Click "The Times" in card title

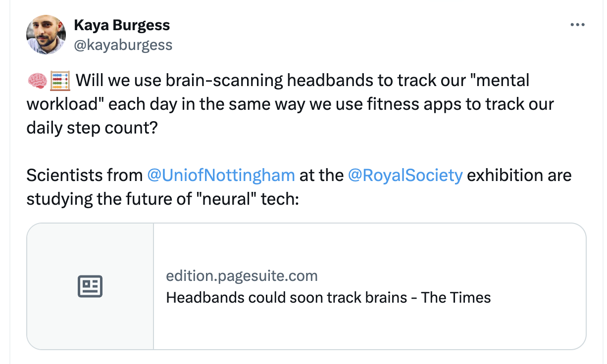tap(456, 298)
